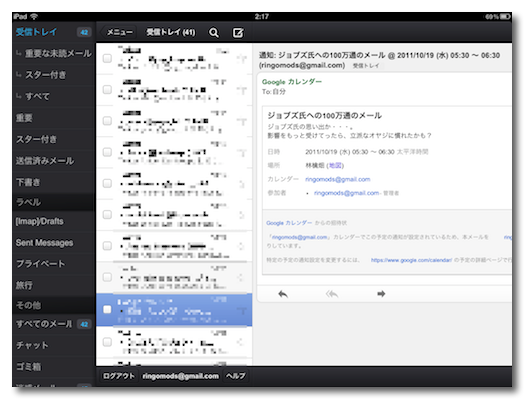Toggle the importance marker on the highlighted message
This screenshot has height=399, width=524.
pyautogui.click(x=242, y=310)
